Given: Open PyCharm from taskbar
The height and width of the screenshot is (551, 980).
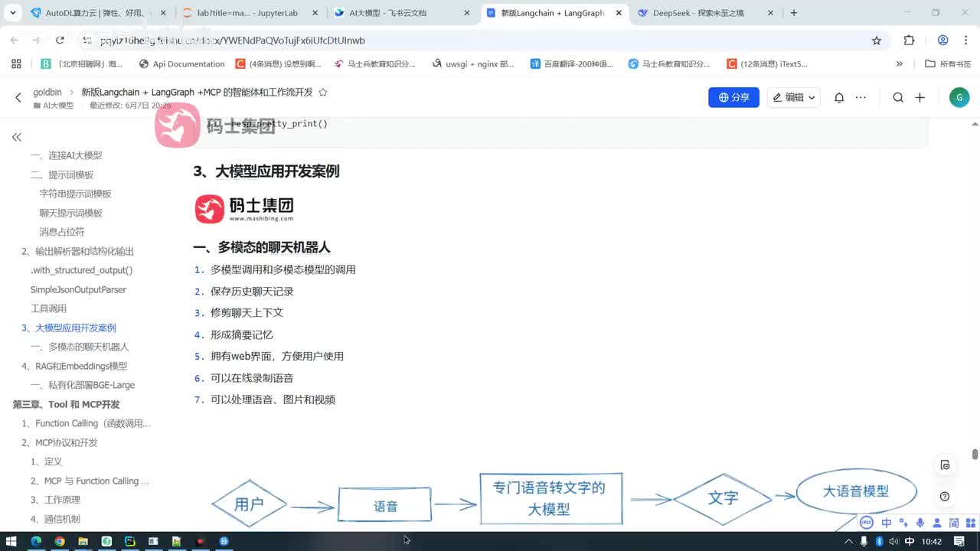Looking at the screenshot, I should pyautogui.click(x=130, y=541).
